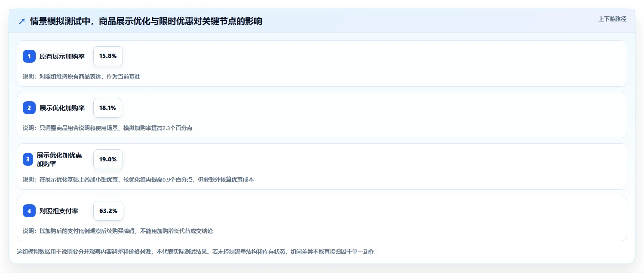Screen dimensions: 644x273
Task: Click the 上下游路径 label
Action: 613,19
